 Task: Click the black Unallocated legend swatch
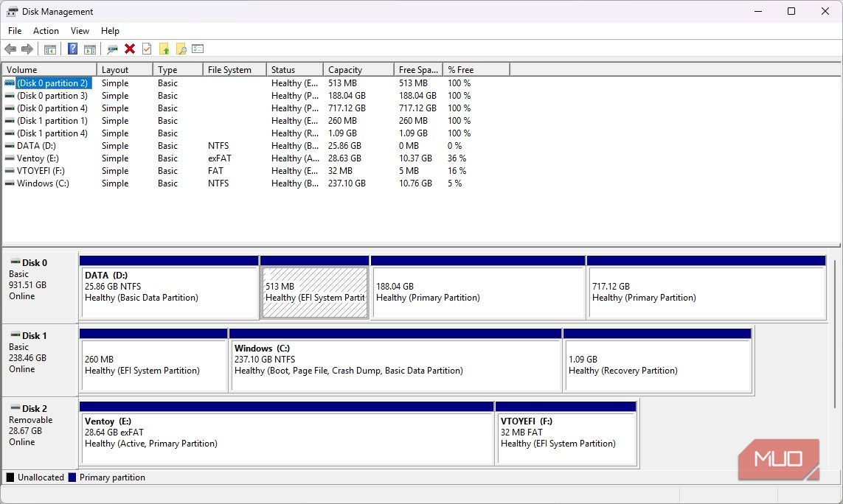pos(10,477)
